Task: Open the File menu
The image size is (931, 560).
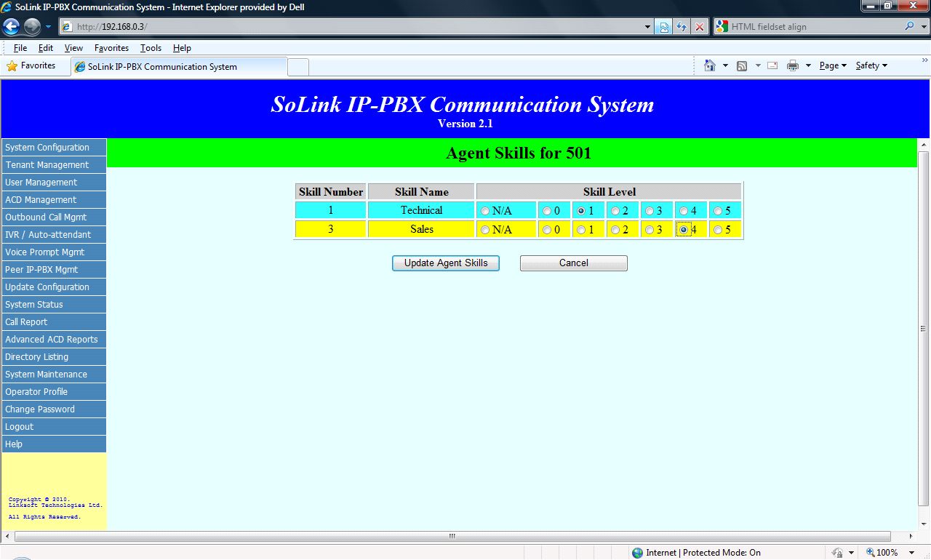Action: click(20, 48)
